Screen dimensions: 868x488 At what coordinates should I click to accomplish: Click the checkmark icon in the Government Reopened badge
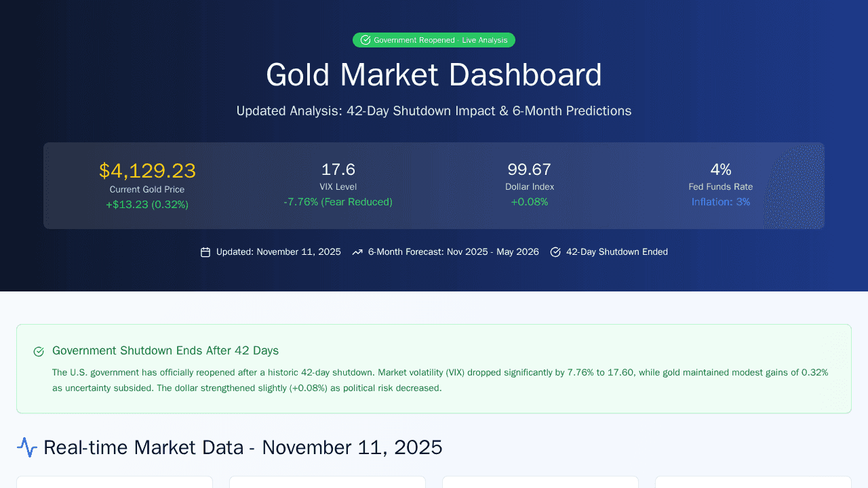point(366,40)
